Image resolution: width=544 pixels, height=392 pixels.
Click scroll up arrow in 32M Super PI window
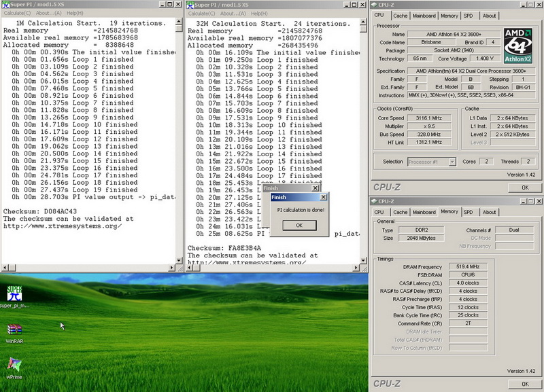tap(363, 22)
